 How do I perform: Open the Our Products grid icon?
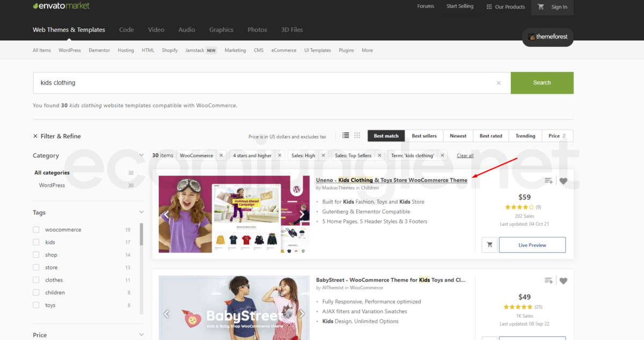pos(489,7)
